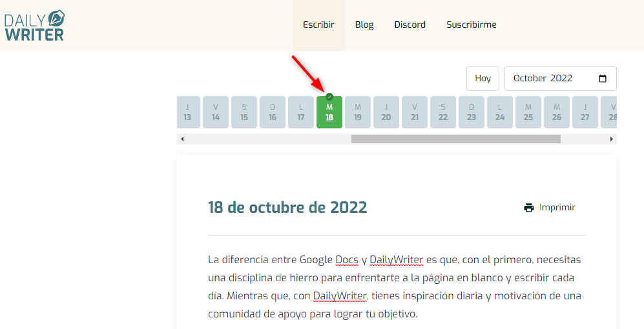Select day D 16
Viewport: 644px width, 329px height.
click(273, 112)
